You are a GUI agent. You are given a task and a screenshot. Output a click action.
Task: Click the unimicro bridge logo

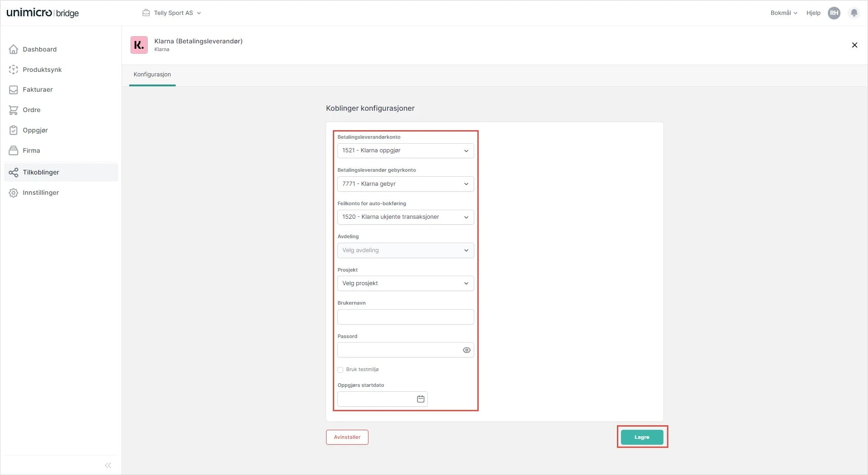point(42,13)
